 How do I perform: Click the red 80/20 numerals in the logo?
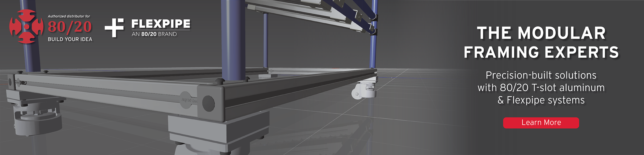[70, 27]
